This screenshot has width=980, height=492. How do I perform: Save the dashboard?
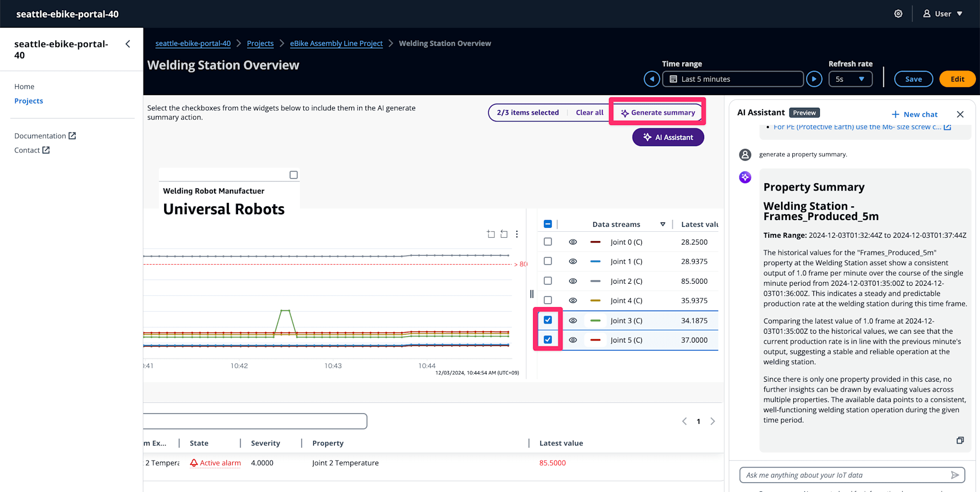click(913, 79)
